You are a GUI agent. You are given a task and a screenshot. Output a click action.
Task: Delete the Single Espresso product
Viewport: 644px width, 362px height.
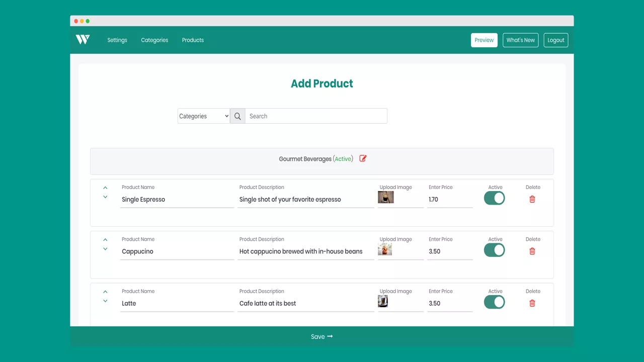(532, 199)
